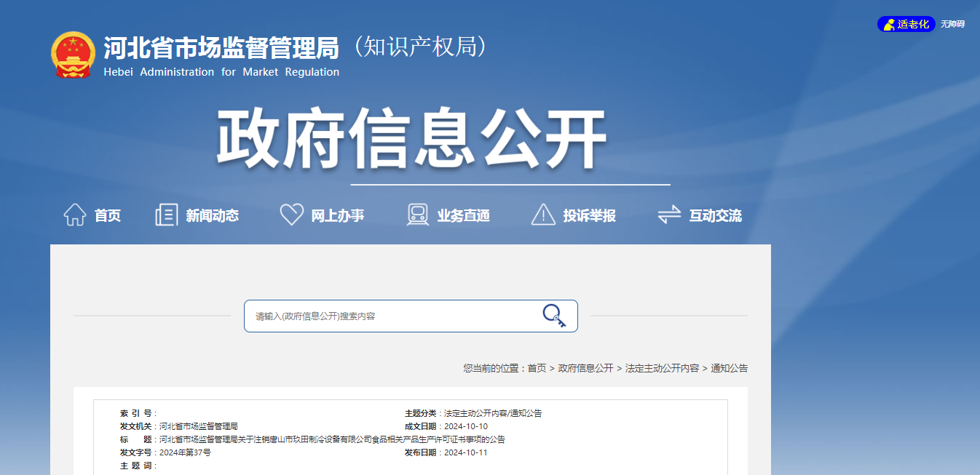Click the 发文机关 value 河北省市场监督管理局

pos(199,426)
